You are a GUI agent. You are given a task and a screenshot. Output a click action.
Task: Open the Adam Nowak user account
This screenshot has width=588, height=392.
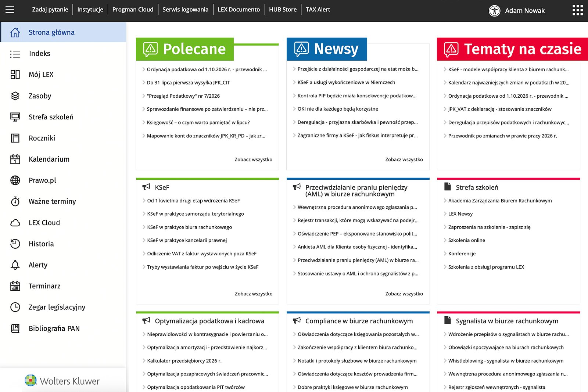[525, 11]
